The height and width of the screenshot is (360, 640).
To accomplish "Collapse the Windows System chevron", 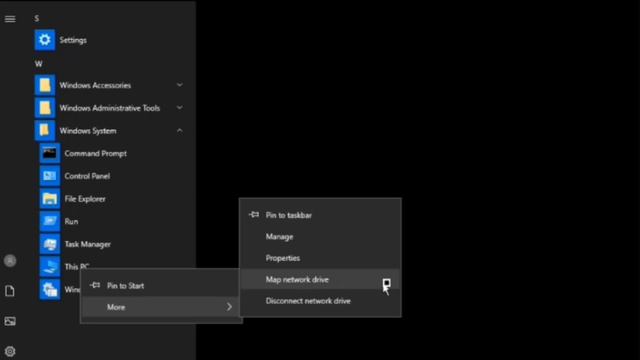I will 180,131.
